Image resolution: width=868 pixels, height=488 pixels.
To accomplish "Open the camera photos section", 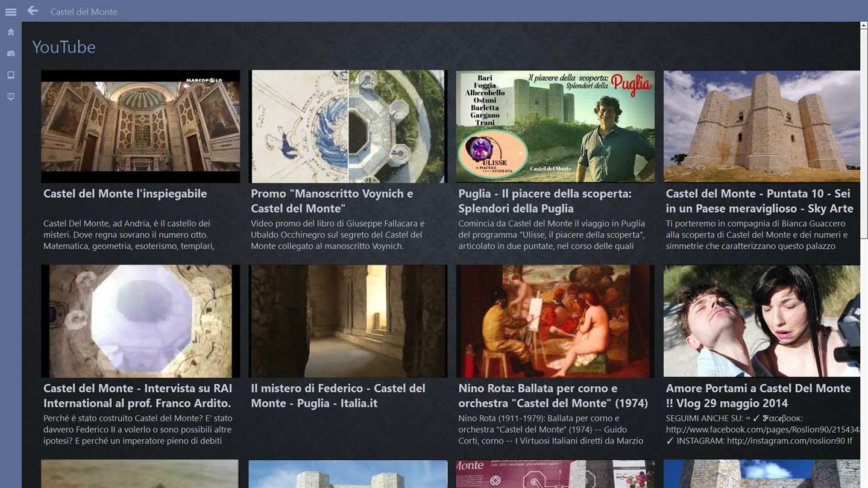I will 11,54.
